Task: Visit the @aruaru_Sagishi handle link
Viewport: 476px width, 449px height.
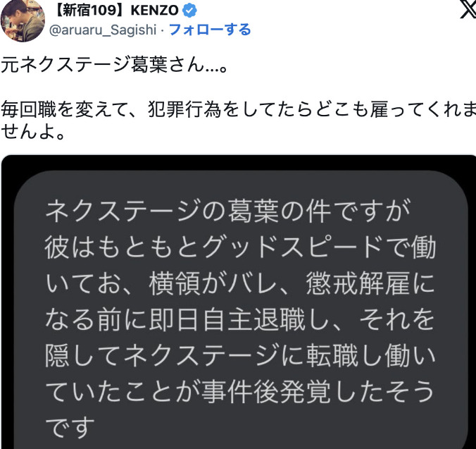Action: [103, 30]
